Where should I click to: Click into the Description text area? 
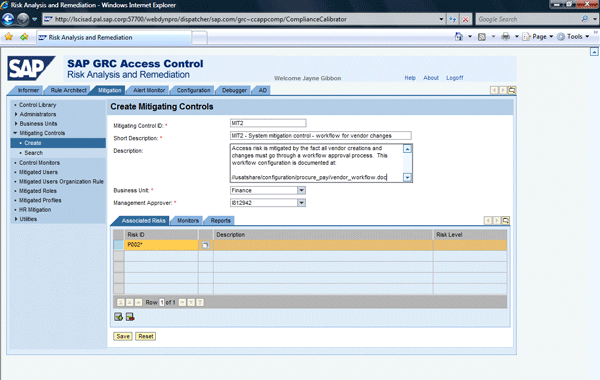(x=317, y=163)
